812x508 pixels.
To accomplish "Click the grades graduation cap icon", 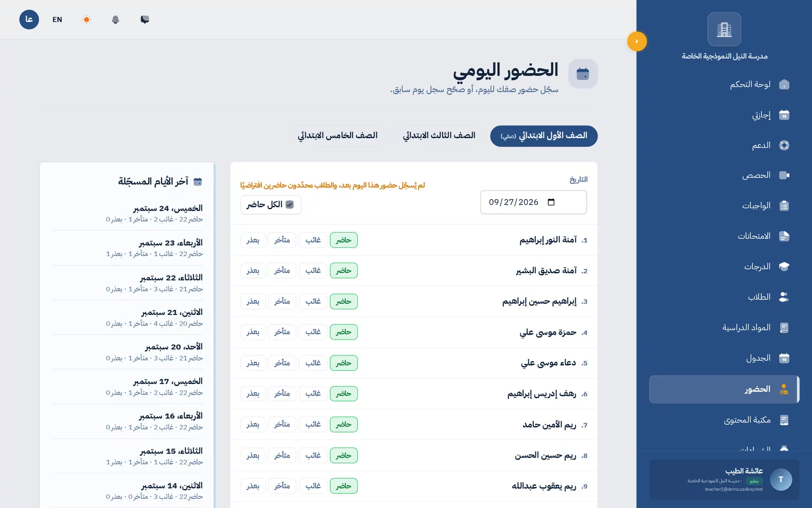I will (784, 267).
